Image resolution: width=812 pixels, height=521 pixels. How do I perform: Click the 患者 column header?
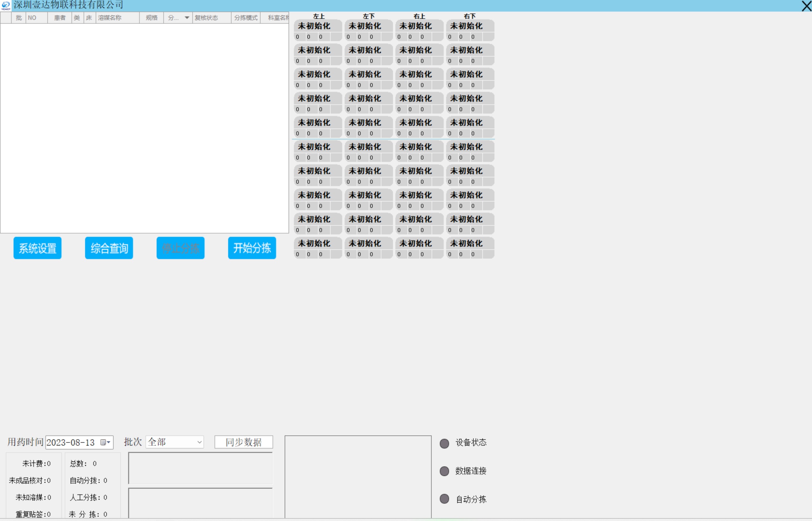point(60,18)
